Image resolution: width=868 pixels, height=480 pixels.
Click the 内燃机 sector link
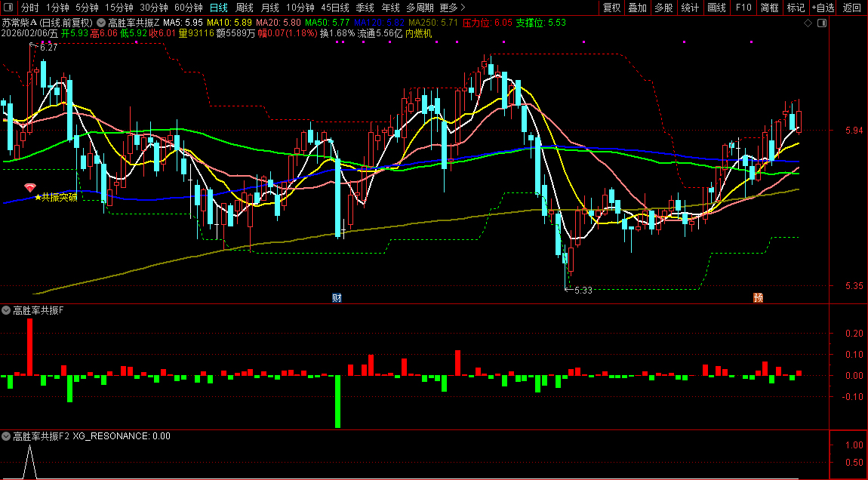(418, 34)
